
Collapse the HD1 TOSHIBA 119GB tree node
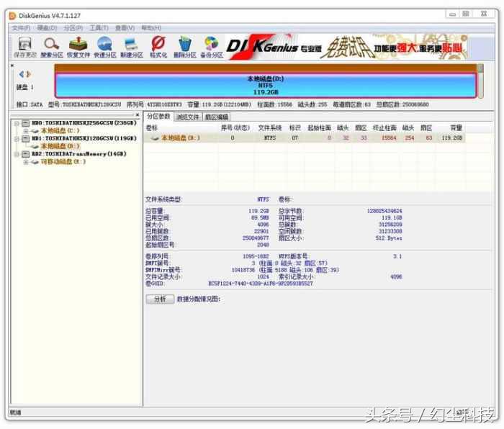coord(17,138)
